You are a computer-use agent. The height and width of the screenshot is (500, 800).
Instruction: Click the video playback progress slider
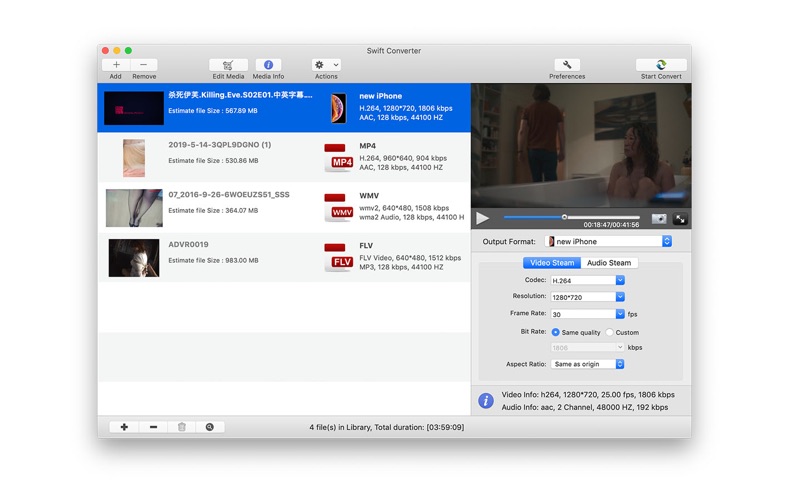point(570,217)
